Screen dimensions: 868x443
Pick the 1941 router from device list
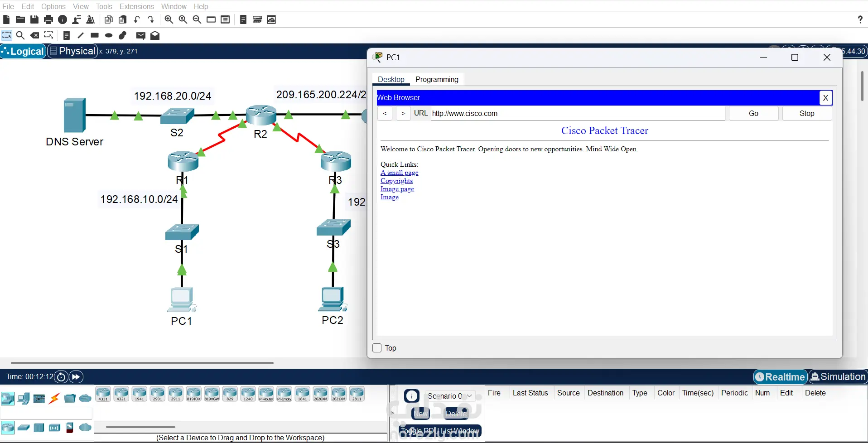140,394
